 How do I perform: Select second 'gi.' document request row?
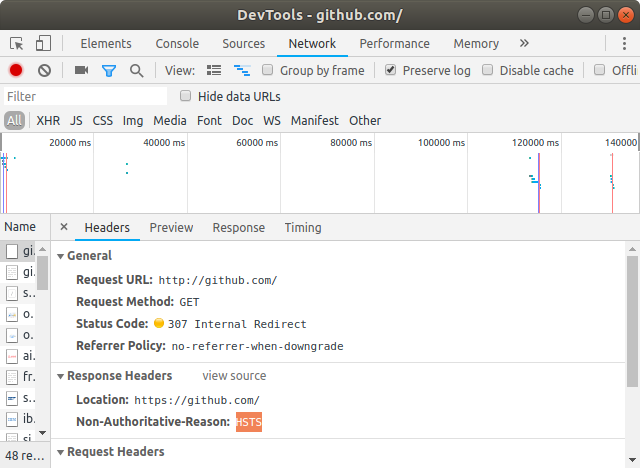tap(19, 272)
